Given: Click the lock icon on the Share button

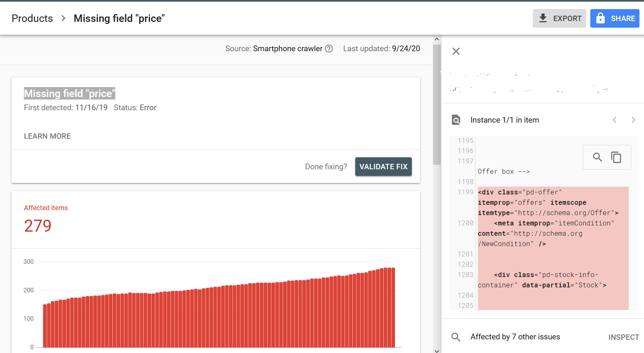Looking at the screenshot, I should 601,18.
